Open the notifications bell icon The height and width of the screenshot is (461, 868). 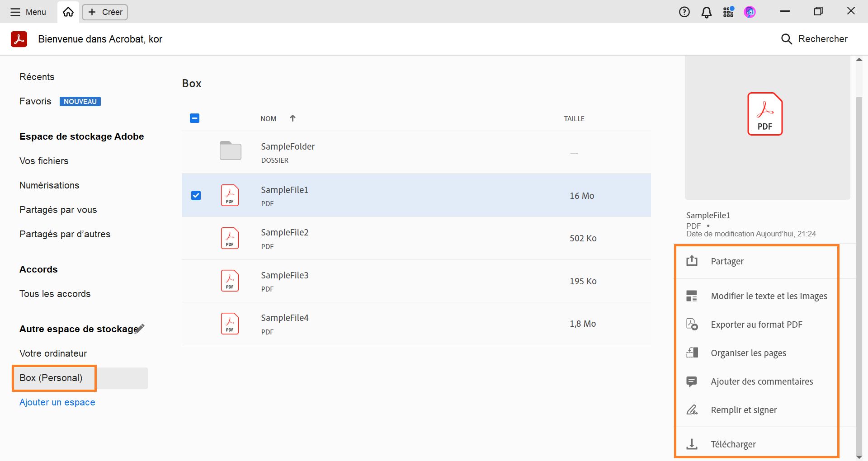pos(706,12)
